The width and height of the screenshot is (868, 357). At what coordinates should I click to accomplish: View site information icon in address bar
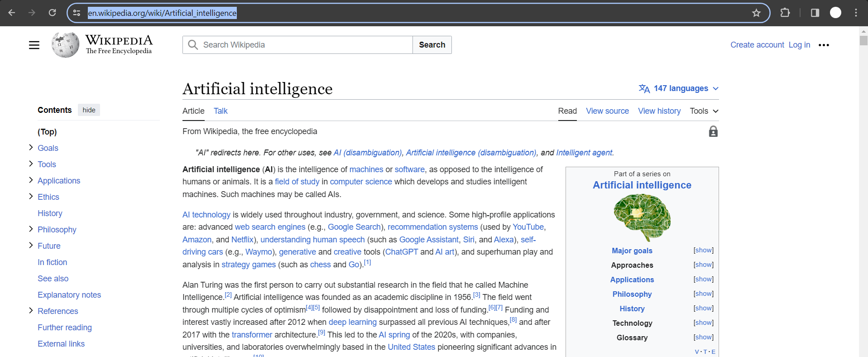[x=77, y=13]
